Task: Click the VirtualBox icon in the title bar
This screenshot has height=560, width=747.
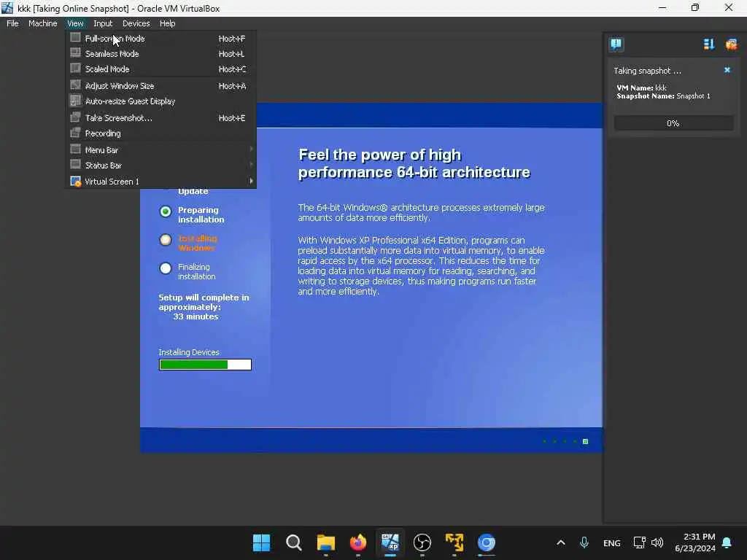Action: (7, 8)
